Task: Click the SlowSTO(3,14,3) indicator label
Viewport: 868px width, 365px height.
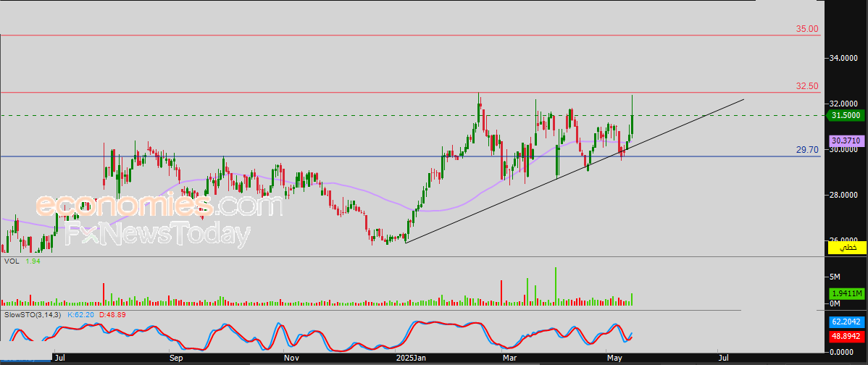Action: [x=33, y=315]
